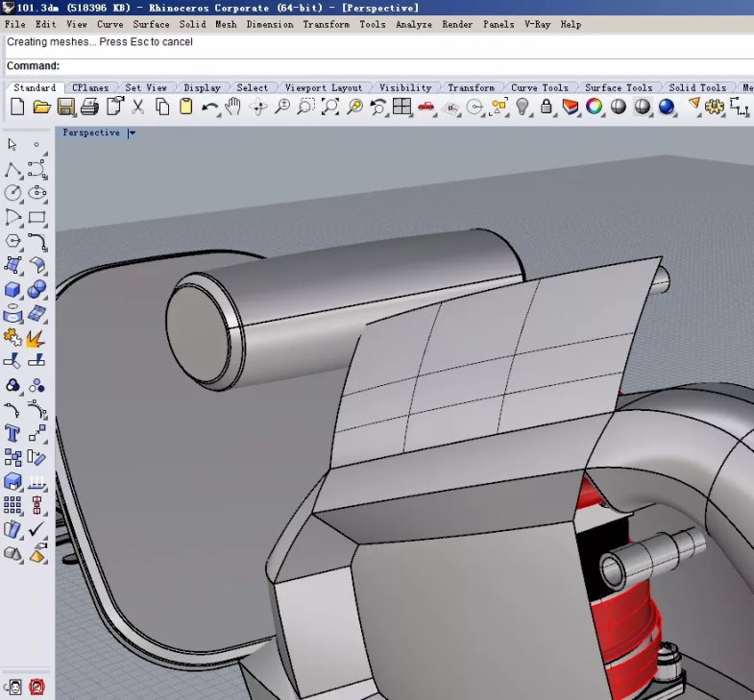Screen dimensions: 754x700
Task: Click the Rectangle drawing tool
Action: point(37,218)
